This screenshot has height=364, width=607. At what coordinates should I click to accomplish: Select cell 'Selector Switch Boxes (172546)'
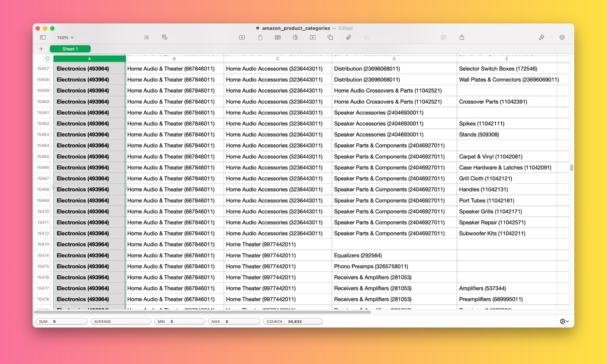(507, 69)
